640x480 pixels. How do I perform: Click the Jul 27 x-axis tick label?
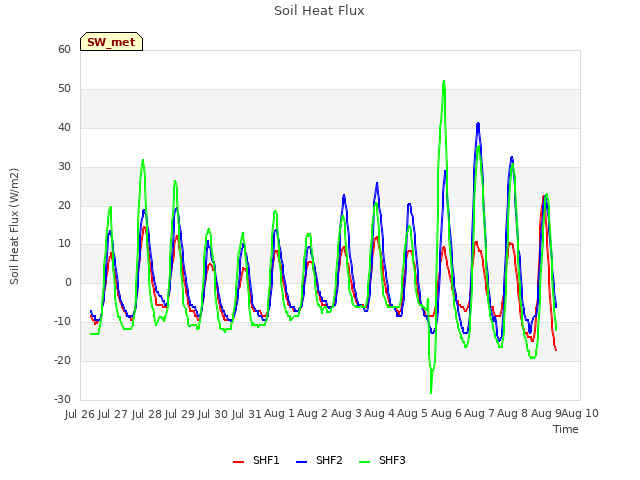point(113,414)
